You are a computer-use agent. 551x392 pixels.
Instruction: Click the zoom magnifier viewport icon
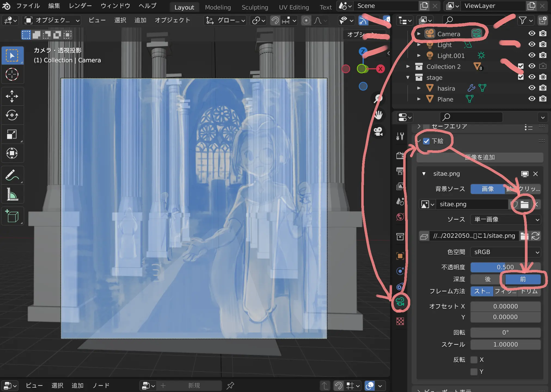pyautogui.click(x=378, y=99)
